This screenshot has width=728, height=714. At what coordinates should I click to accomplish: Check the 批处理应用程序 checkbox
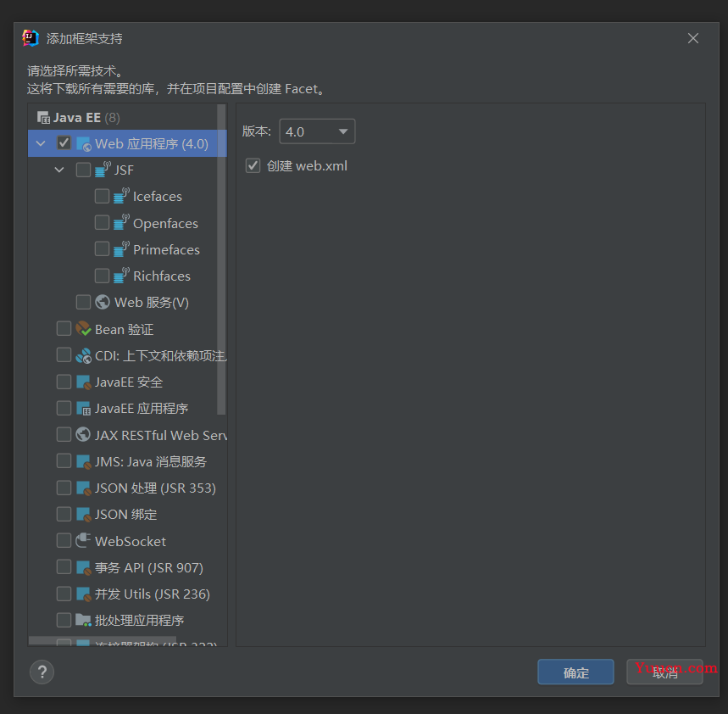click(64, 620)
